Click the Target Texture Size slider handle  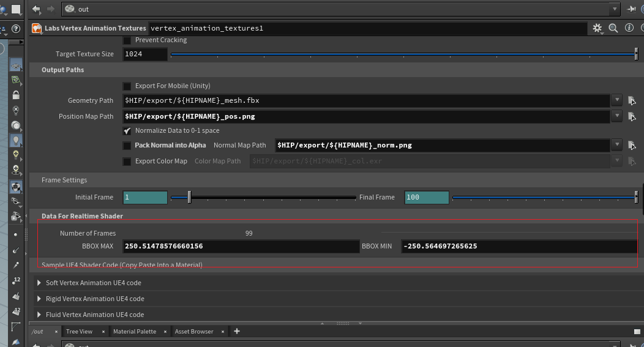tap(636, 54)
